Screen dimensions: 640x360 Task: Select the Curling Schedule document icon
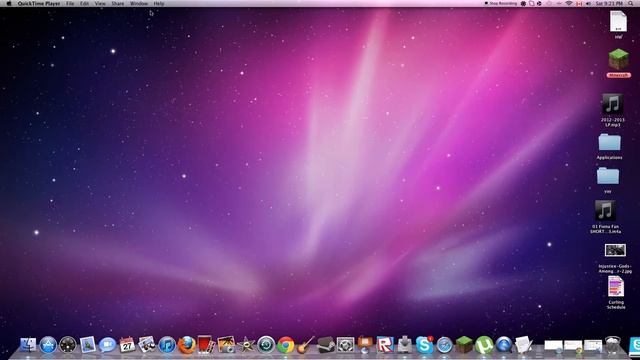click(616, 287)
